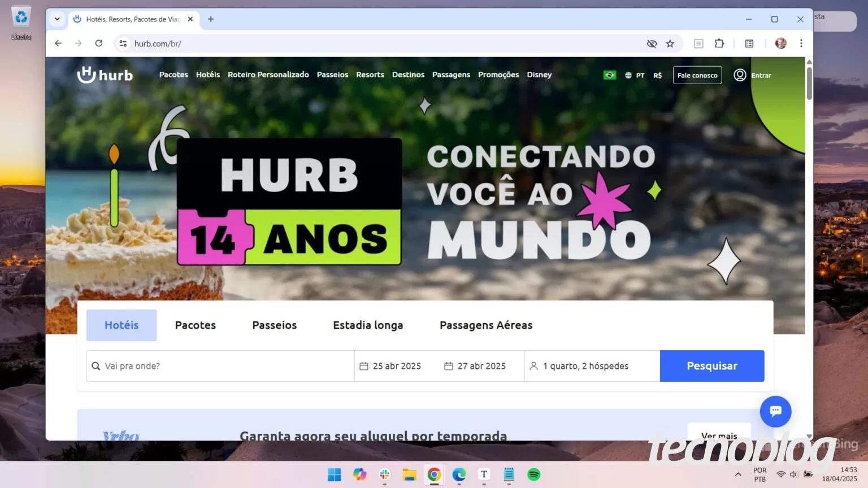Viewport: 868px width, 488px height.
Task: Open Roteiro Personalizado
Action: pos(268,75)
